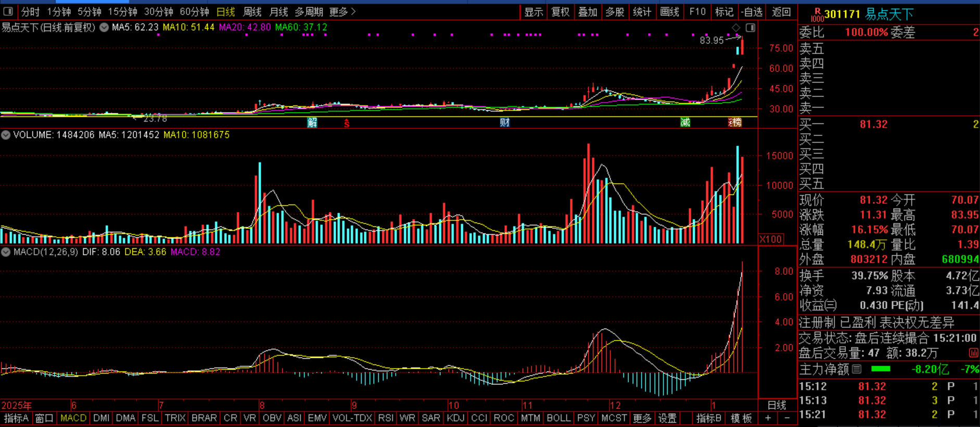This screenshot has width=980, height=427.
Task: Open the 设置 indicator settings
Action: point(667,418)
